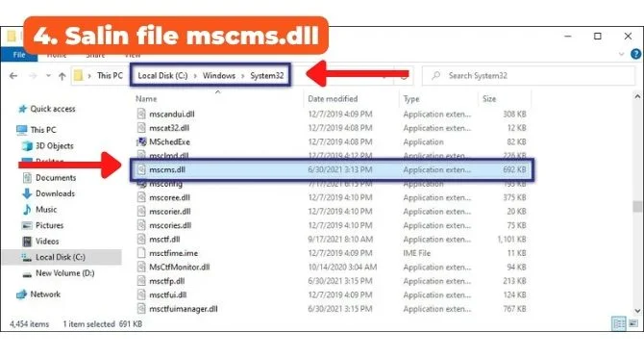Click Music note icon in sidebar
Image resolution: width=644 pixels, height=358 pixels.
point(27,210)
